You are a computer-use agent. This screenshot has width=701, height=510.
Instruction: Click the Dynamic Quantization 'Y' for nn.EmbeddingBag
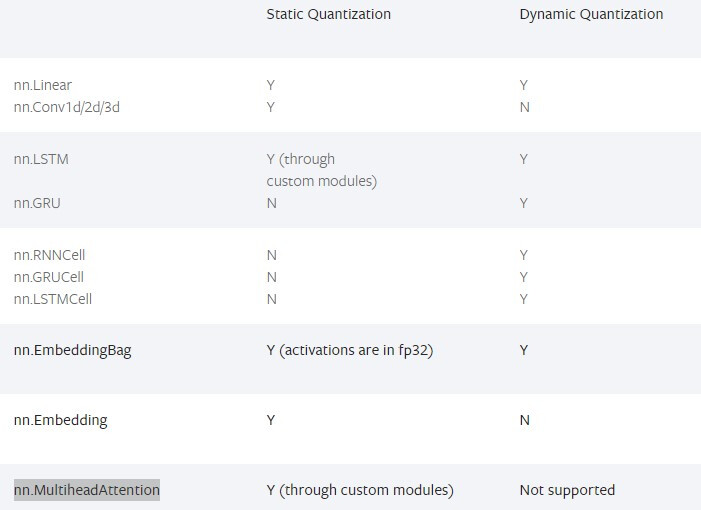(x=524, y=350)
